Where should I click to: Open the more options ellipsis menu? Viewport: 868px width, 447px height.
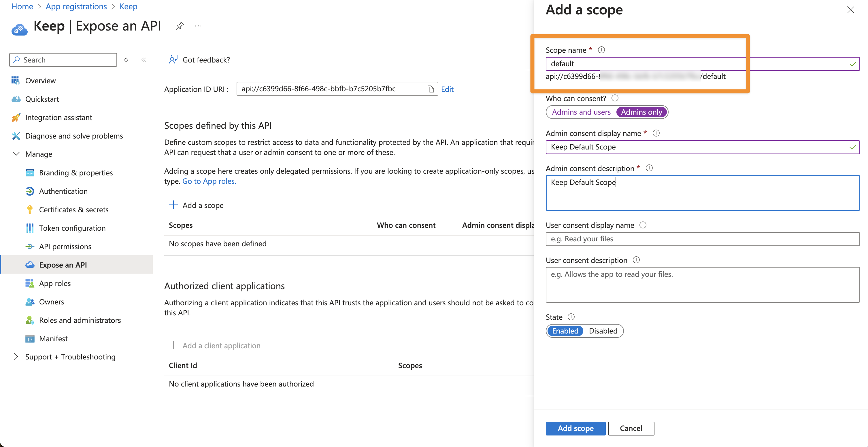tap(198, 26)
